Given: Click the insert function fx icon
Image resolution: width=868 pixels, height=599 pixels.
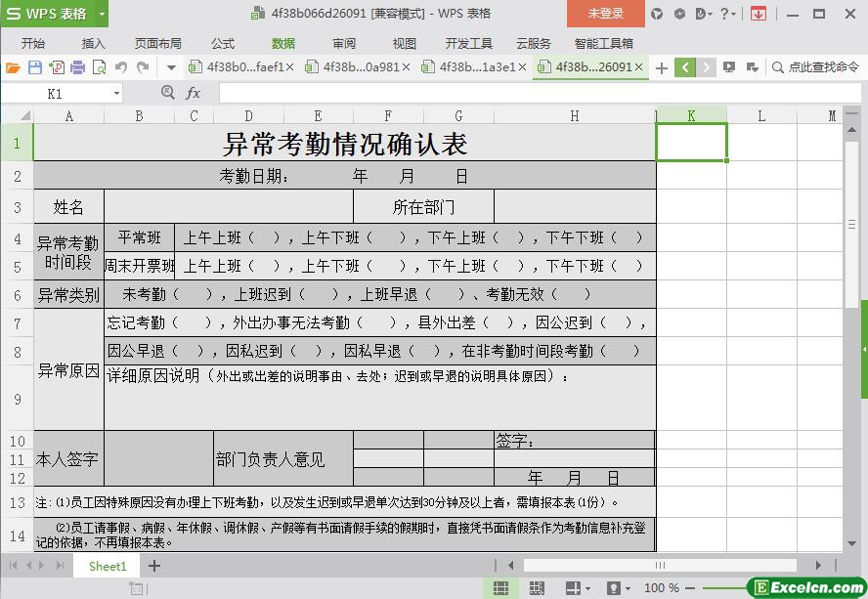Looking at the screenshot, I should coord(193,93).
